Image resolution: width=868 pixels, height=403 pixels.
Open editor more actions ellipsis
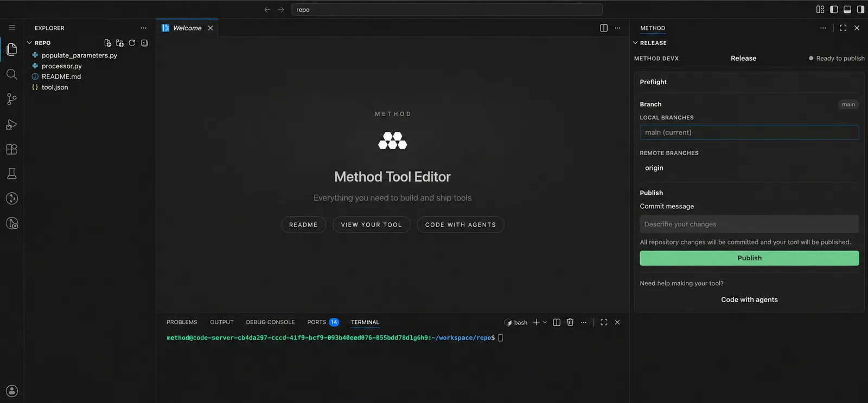click(617, 28)
